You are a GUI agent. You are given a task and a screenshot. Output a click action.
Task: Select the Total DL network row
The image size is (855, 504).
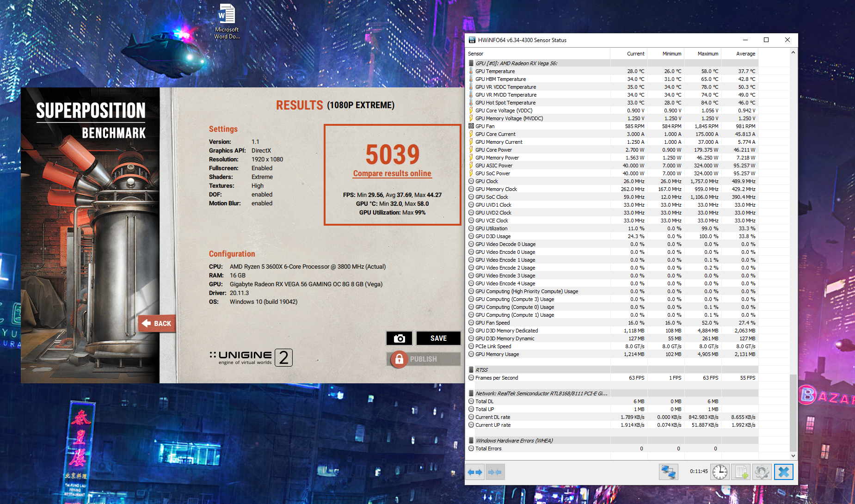pos(612,401)
